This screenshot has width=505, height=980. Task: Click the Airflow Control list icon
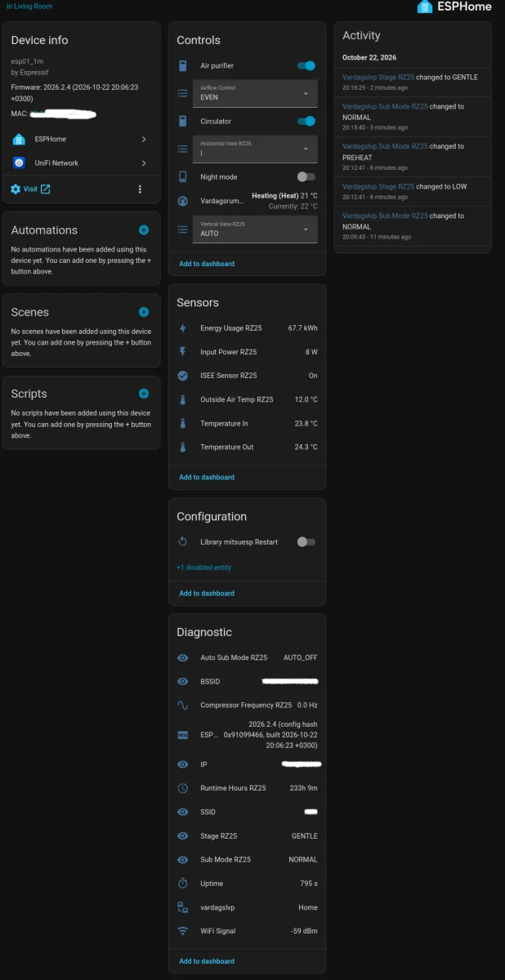tap(183, 94)
